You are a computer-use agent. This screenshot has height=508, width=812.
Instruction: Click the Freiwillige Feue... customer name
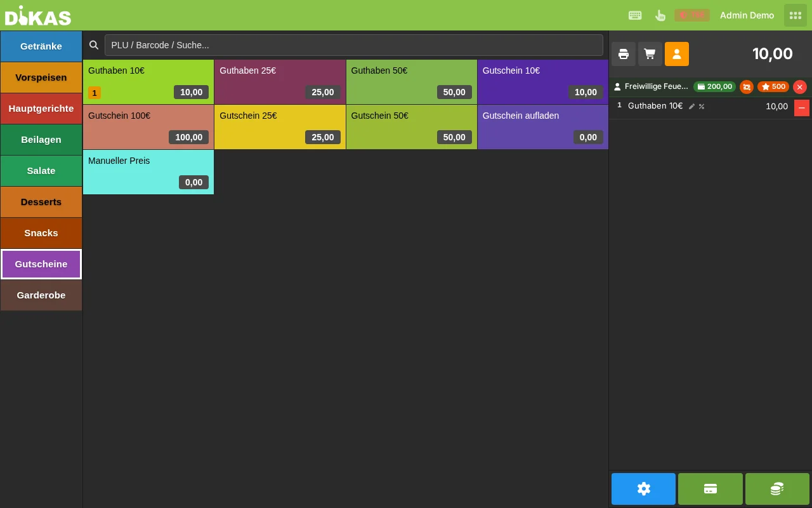(x=657, y=86)
